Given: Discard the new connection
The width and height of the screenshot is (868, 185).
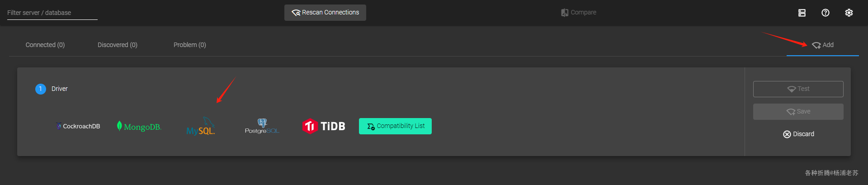Looking at the screenshot, I should (x=798, y=134).
